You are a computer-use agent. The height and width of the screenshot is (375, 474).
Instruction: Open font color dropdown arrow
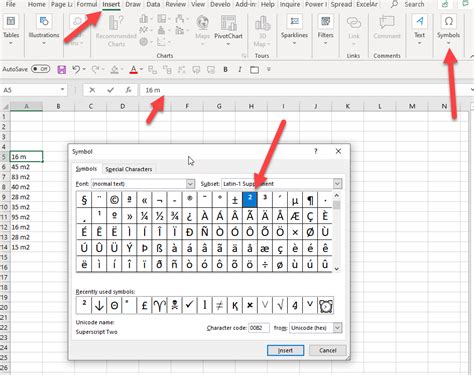click(x=141, y=69)
